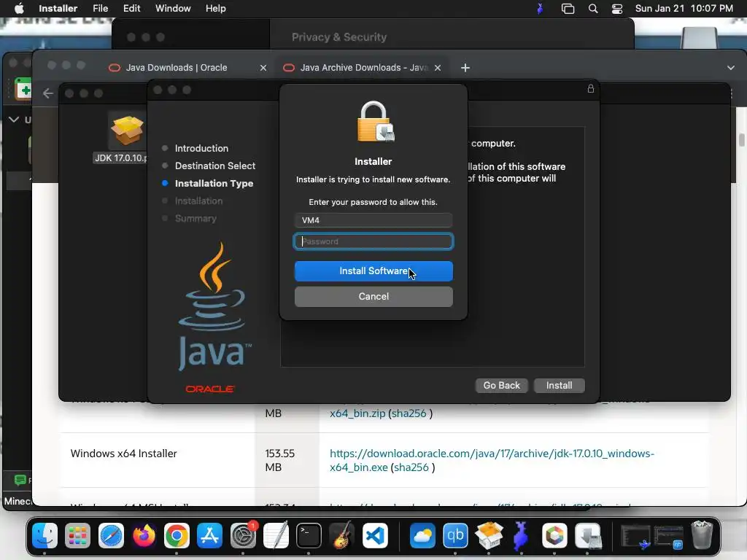Open System Settings from the dock
The width and height of the screenshot is (747, 560).
[x=243, y=536]
